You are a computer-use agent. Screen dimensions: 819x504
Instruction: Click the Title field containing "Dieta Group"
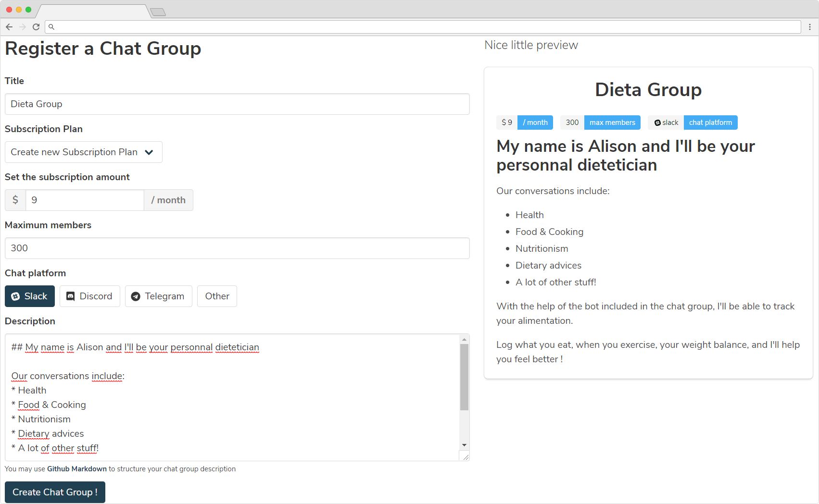(237, 104)
